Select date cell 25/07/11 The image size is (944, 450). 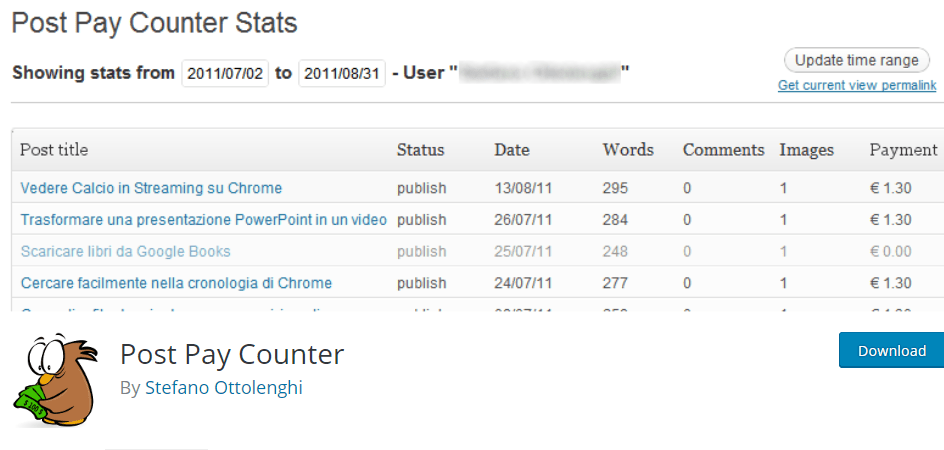pos(523,251)
